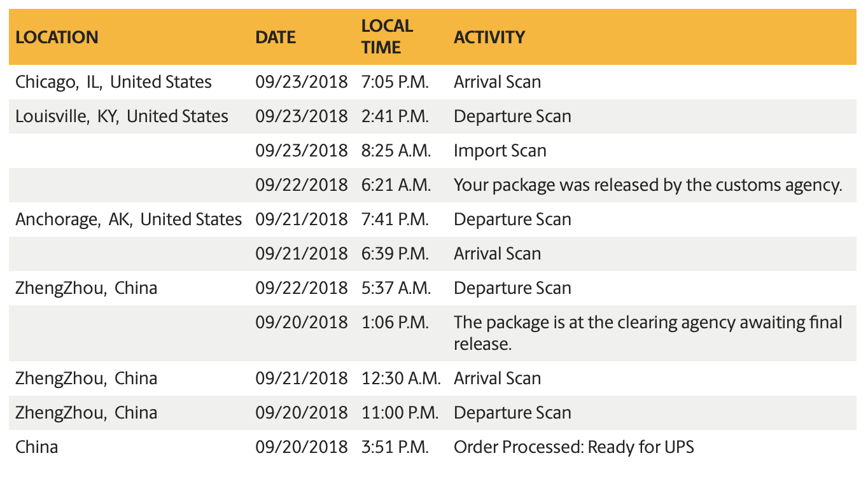Select the Chicago, IL, United States location
Screen dimensions: 868x486
[113, 82]
